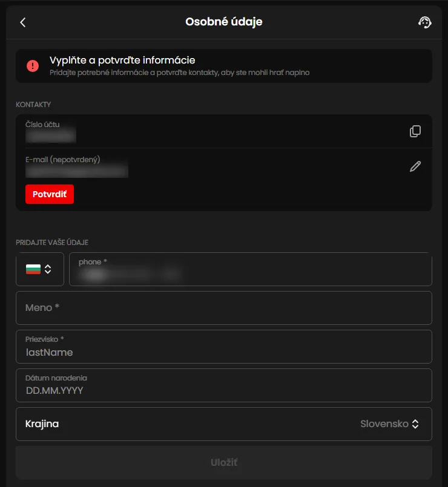Click into the Meno field

click(x=224, y=308)
